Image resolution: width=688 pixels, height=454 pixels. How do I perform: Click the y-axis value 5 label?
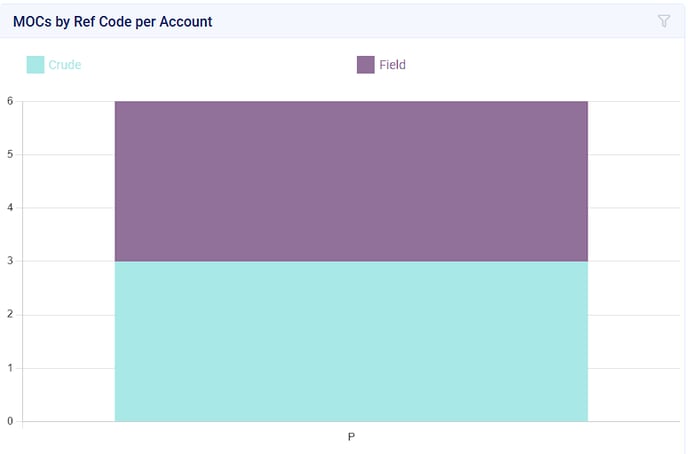(10, 154)
